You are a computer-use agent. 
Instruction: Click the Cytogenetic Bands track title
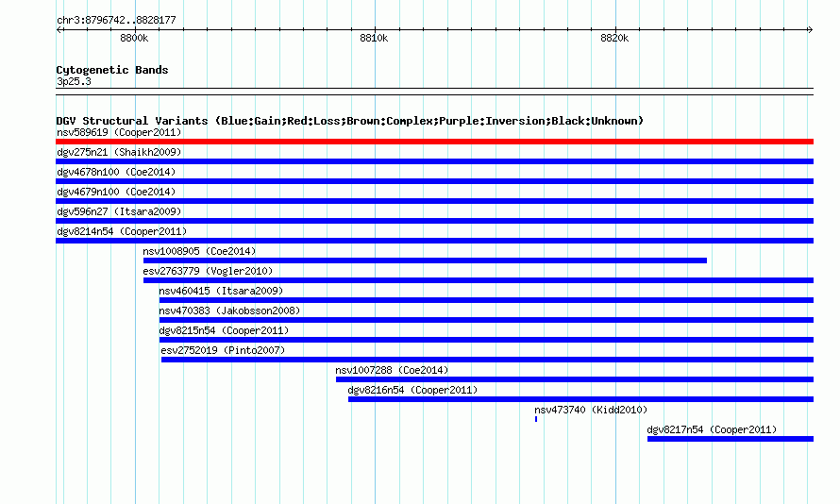(x=112, y=70)
